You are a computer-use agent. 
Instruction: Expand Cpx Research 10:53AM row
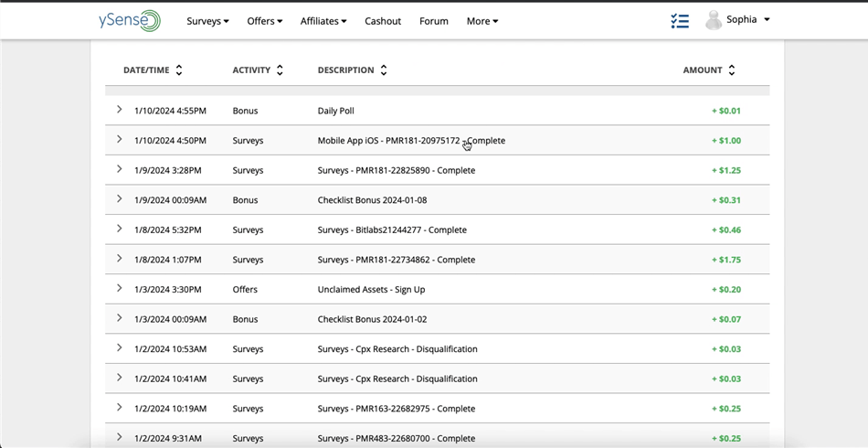tap(119, 347)
